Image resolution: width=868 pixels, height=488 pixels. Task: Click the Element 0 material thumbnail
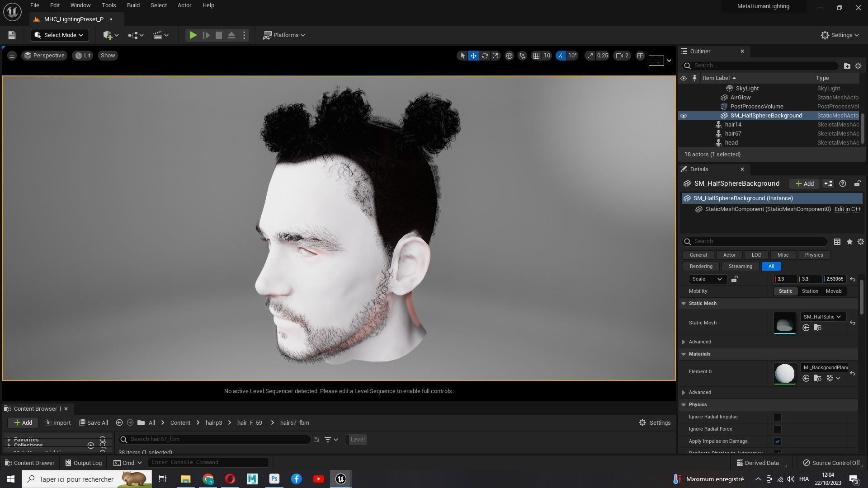coord(784,374)
